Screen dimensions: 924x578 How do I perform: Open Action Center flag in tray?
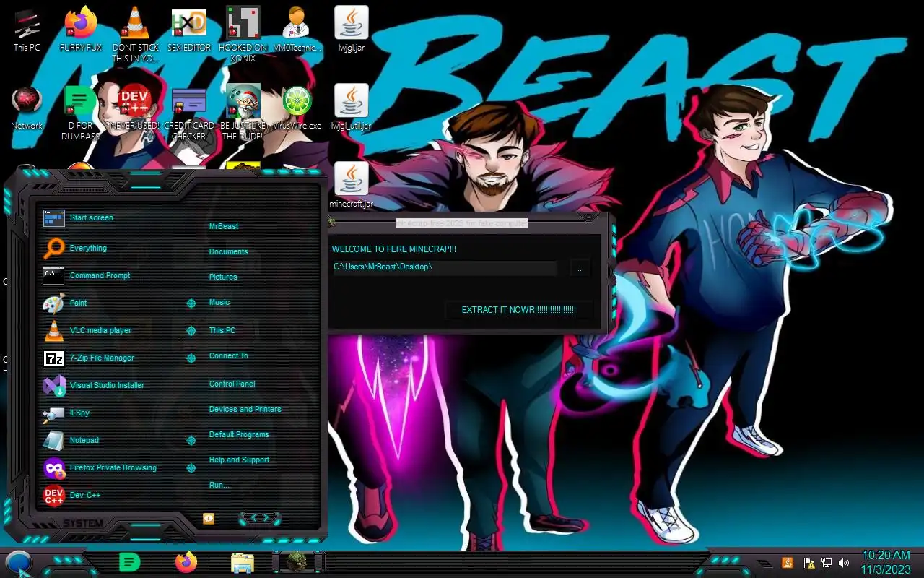click(809, 563)
